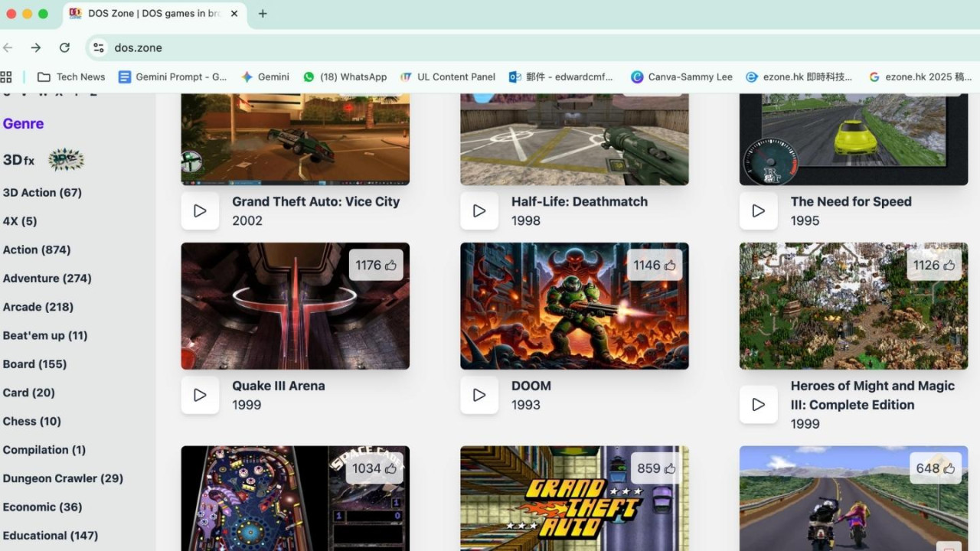The height and width of the screenshot is (551, 980).
Task: Open the Tech News bookmark folder
Action: coord(71,77)
